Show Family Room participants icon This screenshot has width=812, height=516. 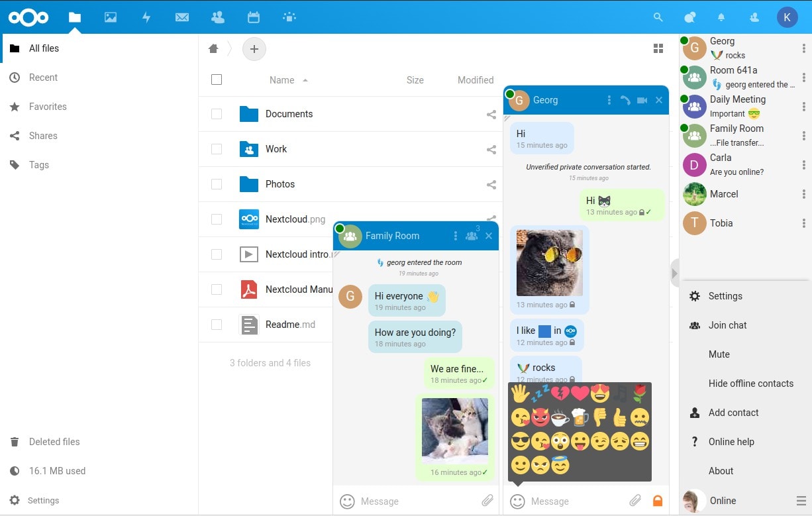[x=472, y=235]
